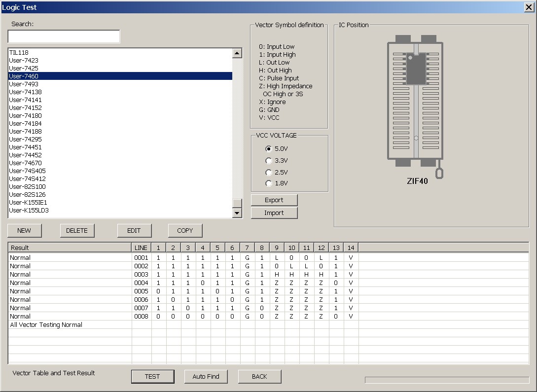Select User-74138 in the device list
The width and height of the screenshot is (537, 392).
click(x=25, y=92)
